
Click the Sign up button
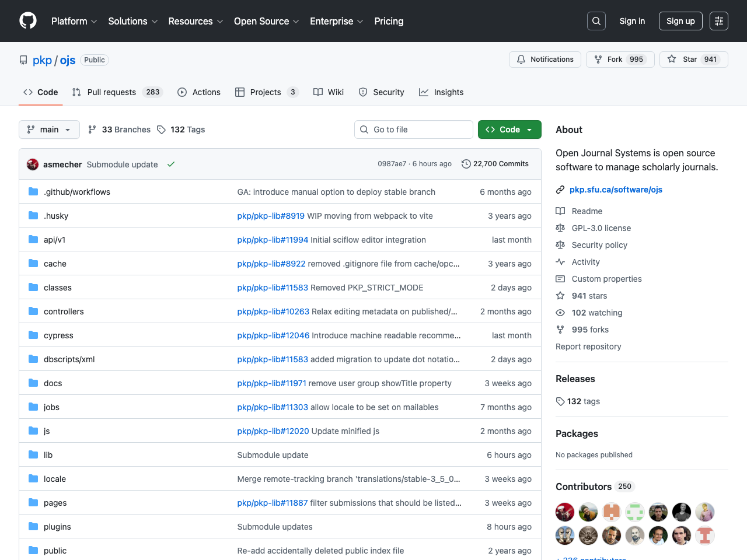coord(680,21)
